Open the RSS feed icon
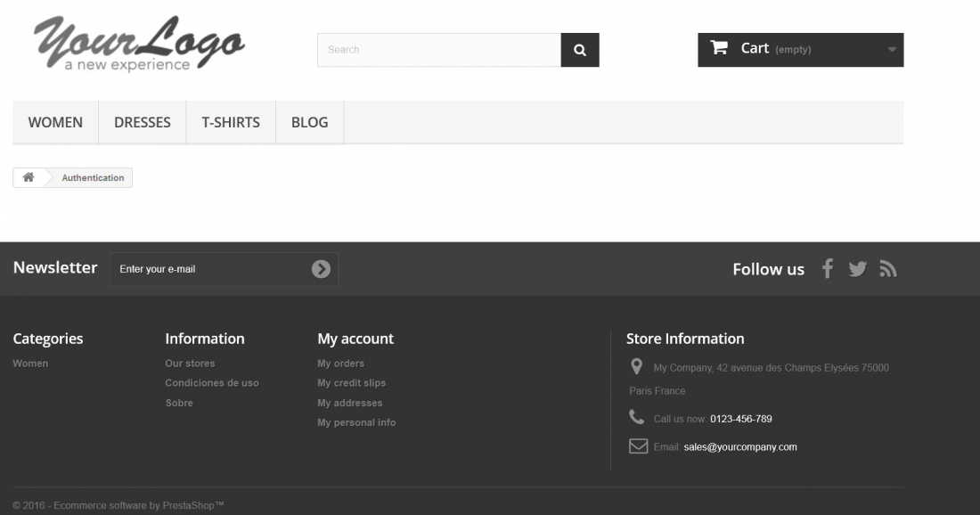 coord(888,269)
